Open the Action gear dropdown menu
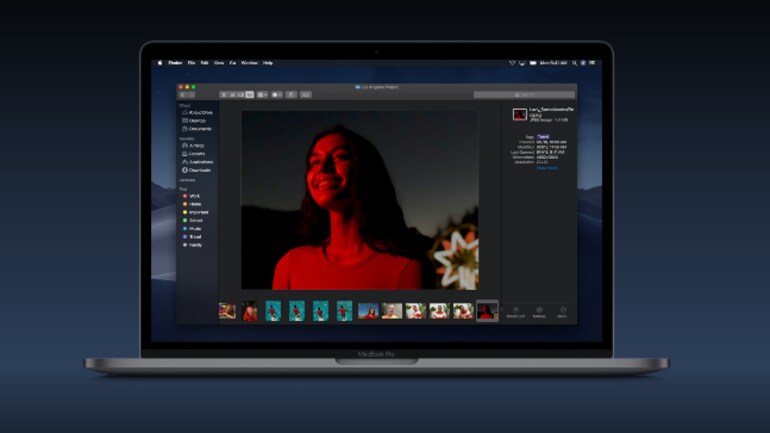770x433 pixels. click(277, 95)
